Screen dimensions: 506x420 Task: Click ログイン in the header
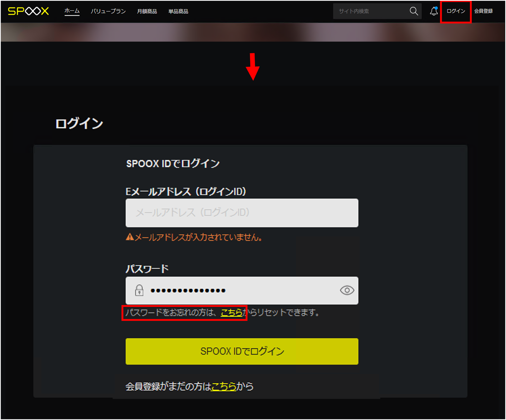coord(456,11)
